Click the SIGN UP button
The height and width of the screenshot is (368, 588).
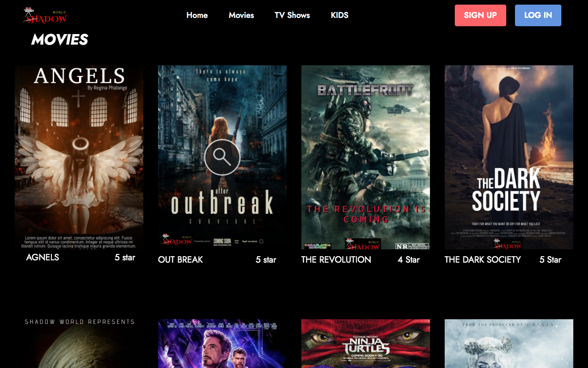[x=481, y=15]
